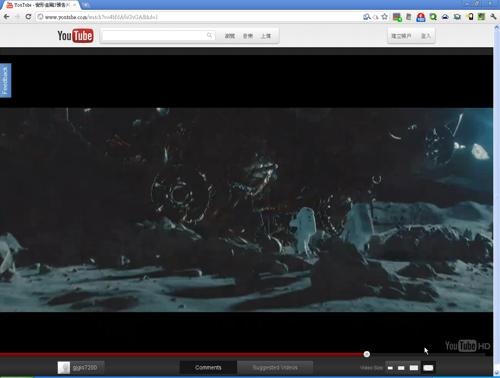Screen dimensions: 500x378
Task: Click the gray page-shaped extension icon
Action: tap(409, 17)
